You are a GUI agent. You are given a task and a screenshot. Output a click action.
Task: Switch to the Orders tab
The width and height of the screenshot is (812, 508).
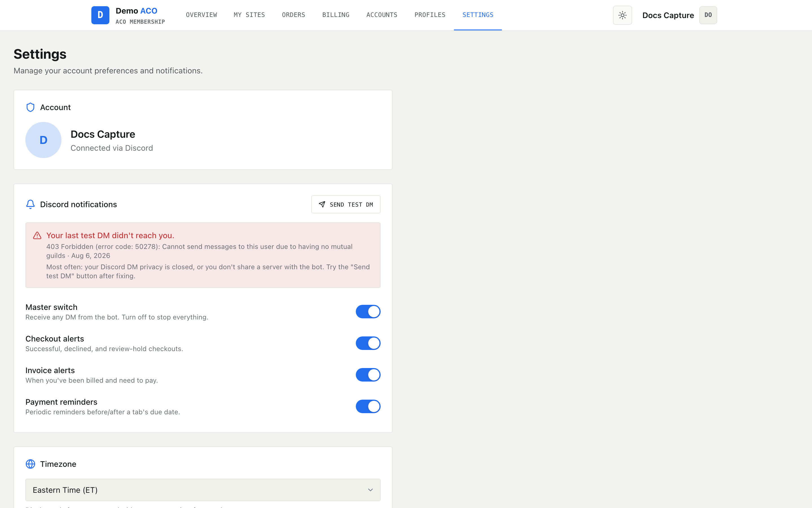(294, 15)
